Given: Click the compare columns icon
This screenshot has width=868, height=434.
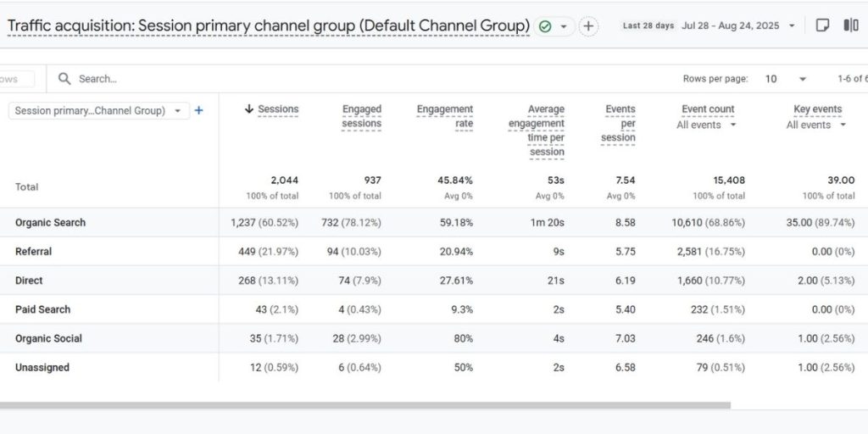Looking at the screenshot, I should coord(850,25).
